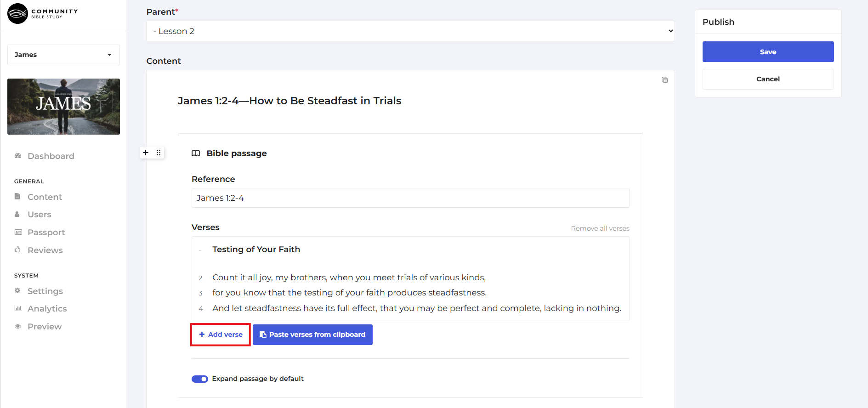Click the drag handle grid icon
The height and width of the screenshot is (408, 868).
[x=159, y=153]
